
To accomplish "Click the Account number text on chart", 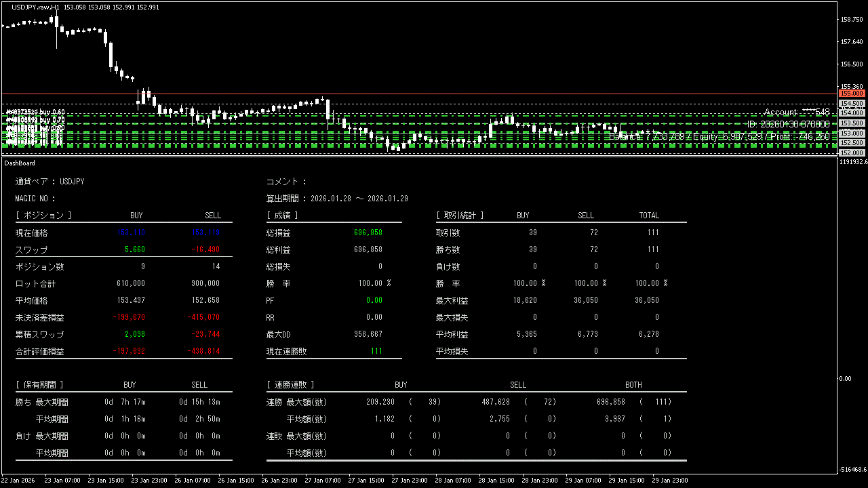I will pyautogui.click(x=796, y=112).
